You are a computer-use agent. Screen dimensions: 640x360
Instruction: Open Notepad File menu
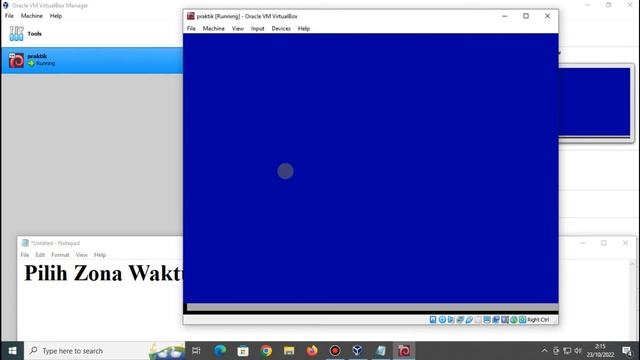click(x=25, y=255)
